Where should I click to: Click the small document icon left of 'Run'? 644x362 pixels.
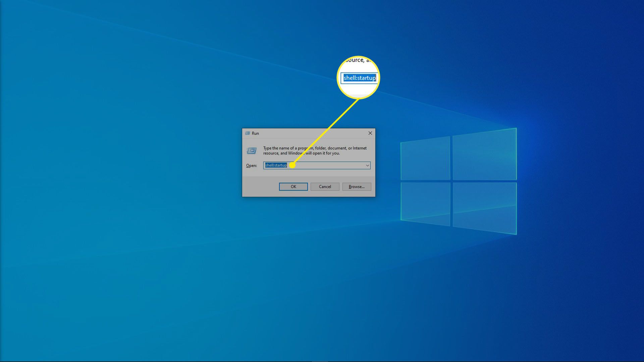click(x=247, y=133)
